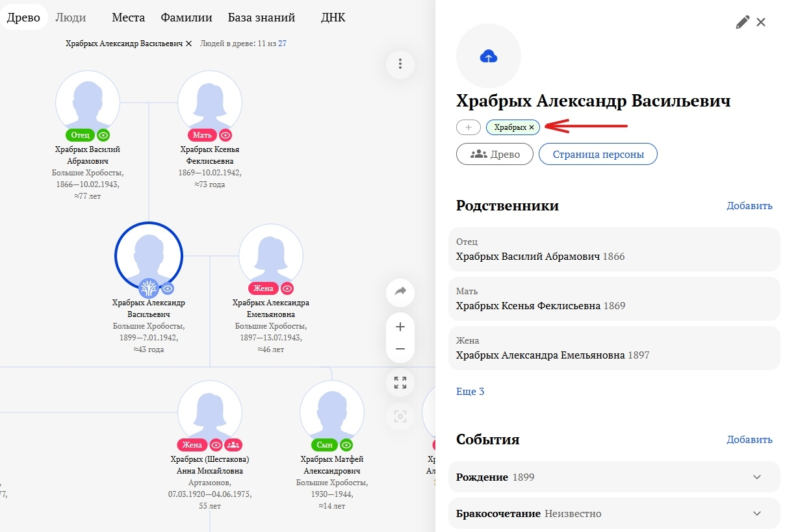785x532 pixels.
Task: Zoom in the tree with plus icon
Action: tap(400, 327)
